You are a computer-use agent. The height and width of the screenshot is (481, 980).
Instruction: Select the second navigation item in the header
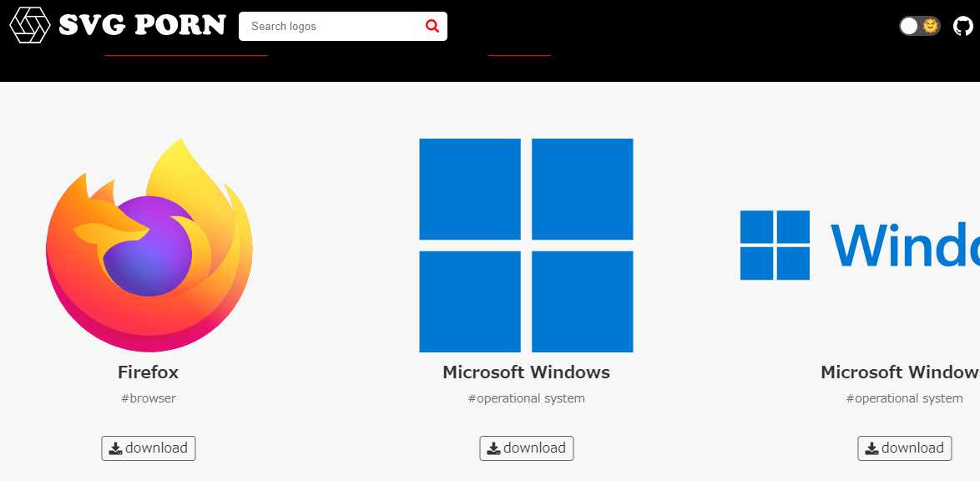tap(518, 52)
